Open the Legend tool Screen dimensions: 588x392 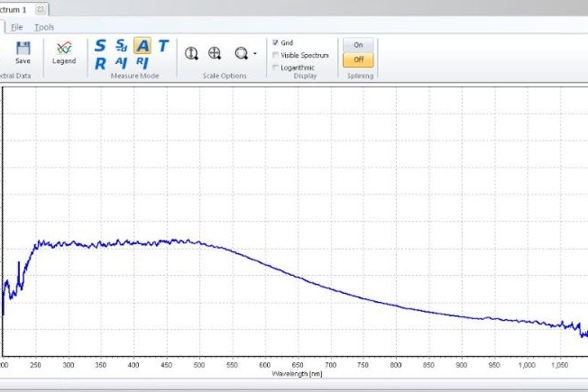point(64,52)
